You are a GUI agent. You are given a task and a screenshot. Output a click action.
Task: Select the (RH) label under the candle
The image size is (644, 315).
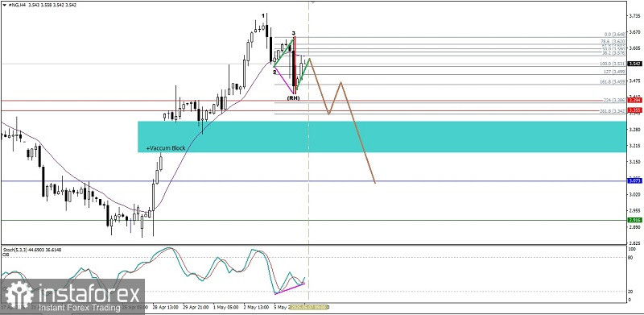[293, 98]
